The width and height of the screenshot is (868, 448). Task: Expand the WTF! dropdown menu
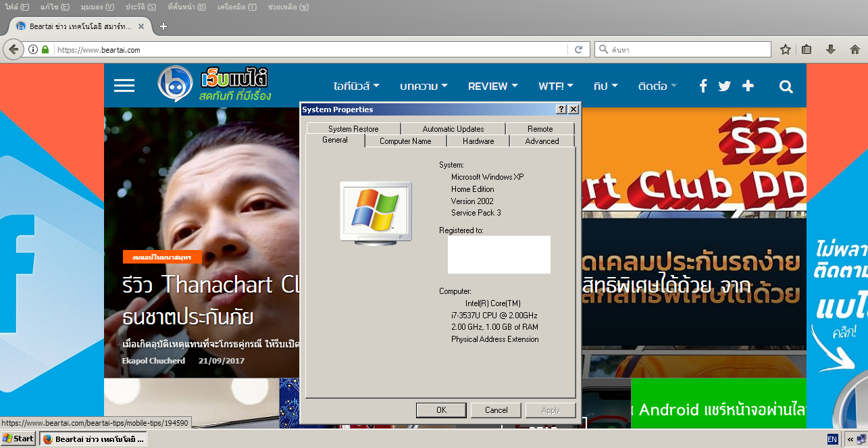pos(556,86)
